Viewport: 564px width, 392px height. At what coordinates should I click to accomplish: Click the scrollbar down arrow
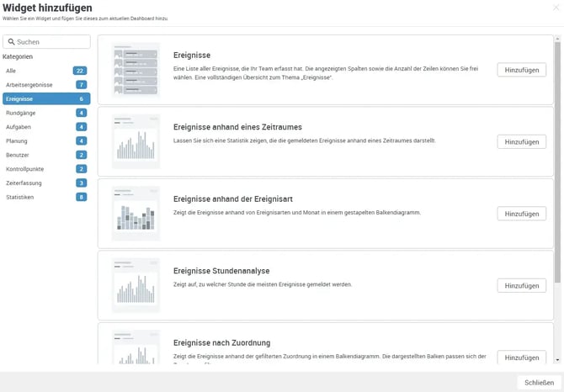[557, 360]
